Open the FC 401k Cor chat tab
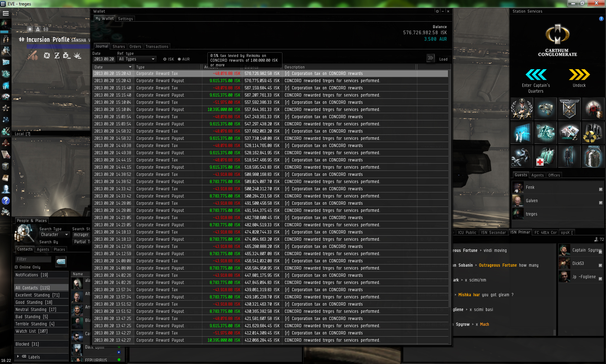 pos(545,232)
